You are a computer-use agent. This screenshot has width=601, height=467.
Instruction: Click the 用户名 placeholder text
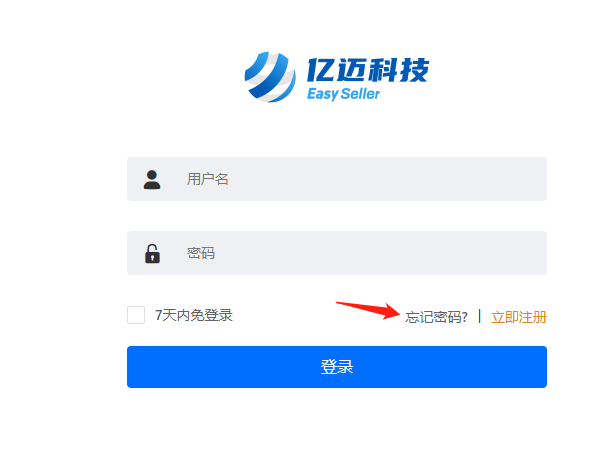207,179
